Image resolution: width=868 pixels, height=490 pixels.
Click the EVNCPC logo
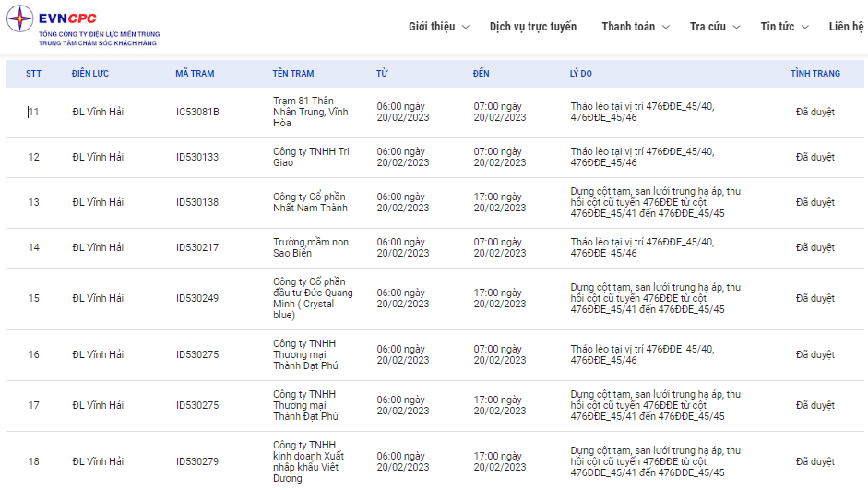[x=83, y=28]
